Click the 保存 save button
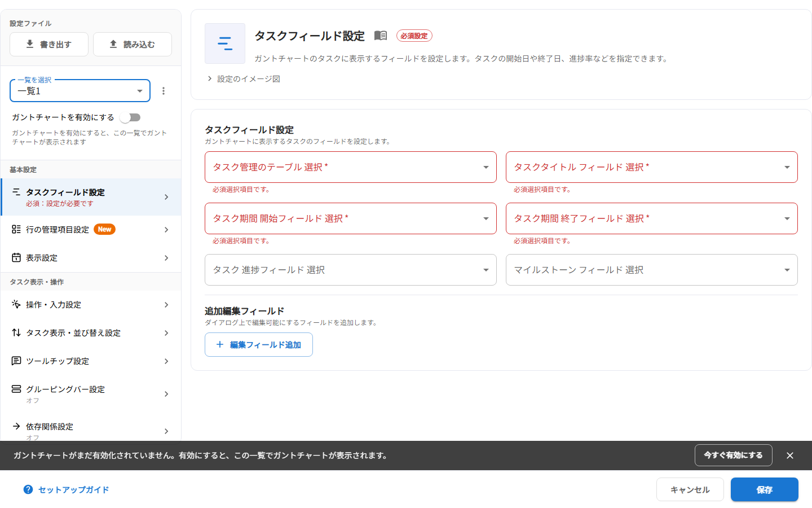 point(765,489)
